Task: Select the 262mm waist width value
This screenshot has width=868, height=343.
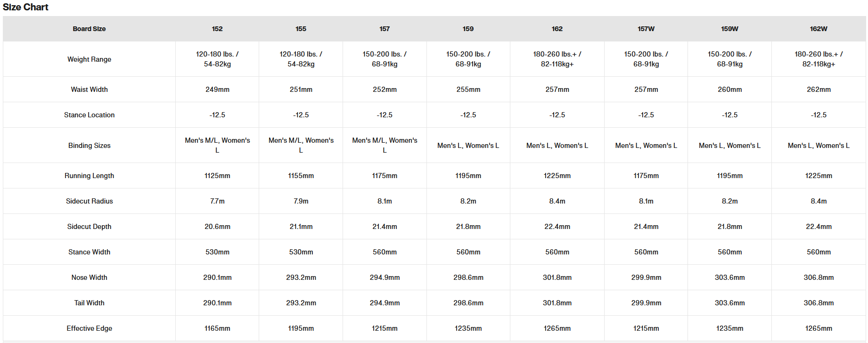Action: pyautogui.click(x=819, y=90)
